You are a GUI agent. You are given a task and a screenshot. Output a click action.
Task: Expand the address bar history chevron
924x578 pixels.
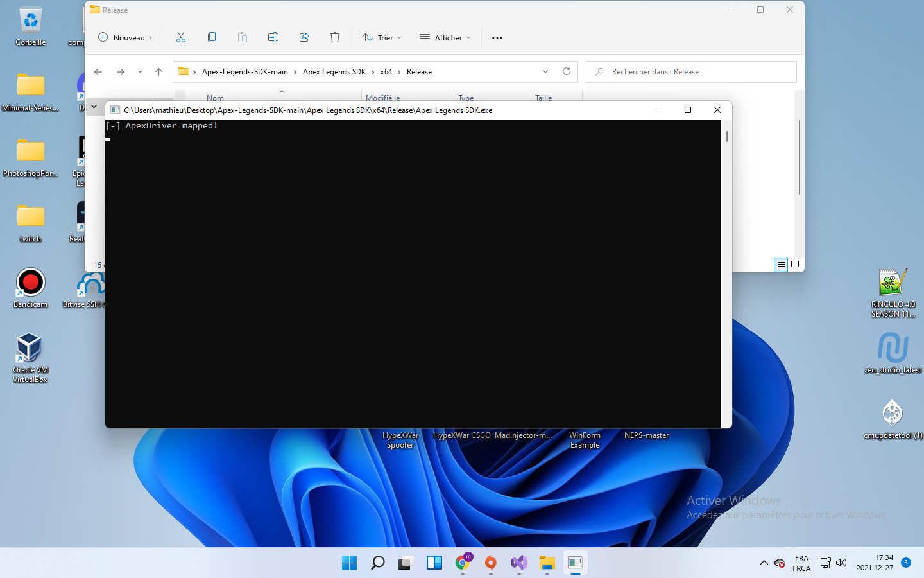pos(545,72)
